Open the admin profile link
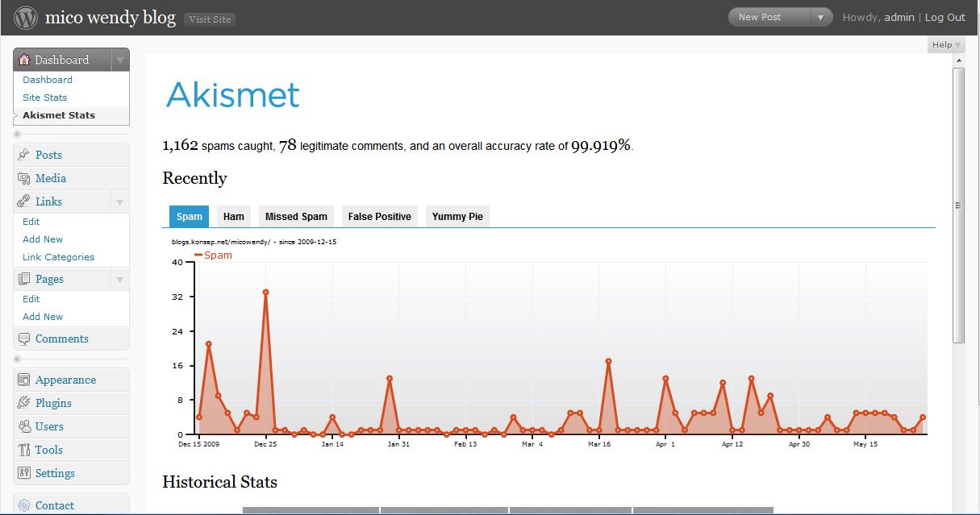Image resolution: width=980 pixels, height=515 pixels. [x=899, y=17]
